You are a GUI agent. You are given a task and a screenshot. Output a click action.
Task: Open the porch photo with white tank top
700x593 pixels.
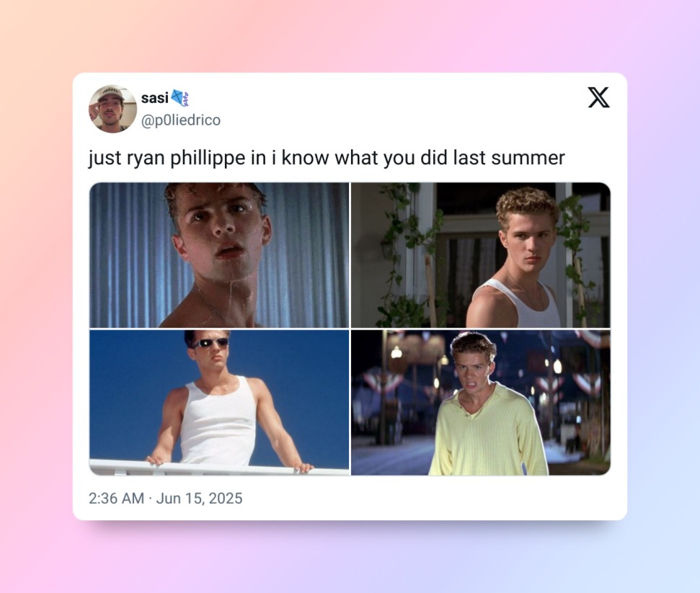coord(481,255)
